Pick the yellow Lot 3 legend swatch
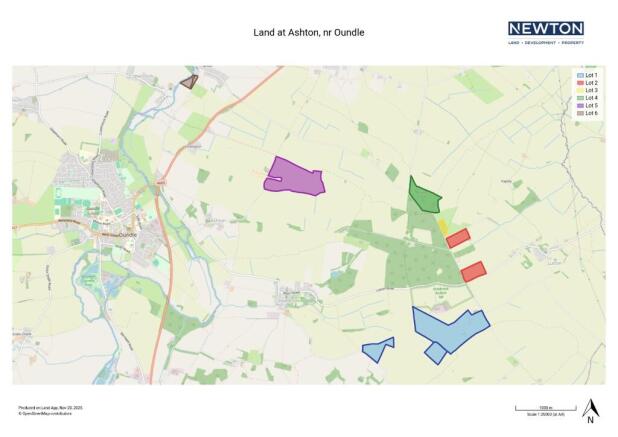This screenshot has width=618, height=437. tap(579, 90)
